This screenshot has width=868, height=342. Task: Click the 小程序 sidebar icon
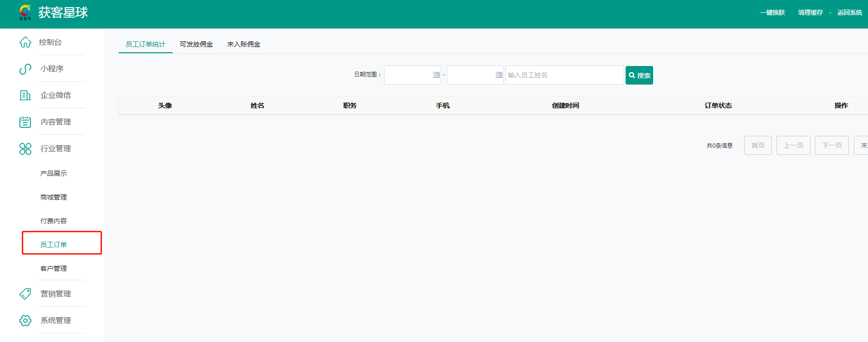point(25,69)
